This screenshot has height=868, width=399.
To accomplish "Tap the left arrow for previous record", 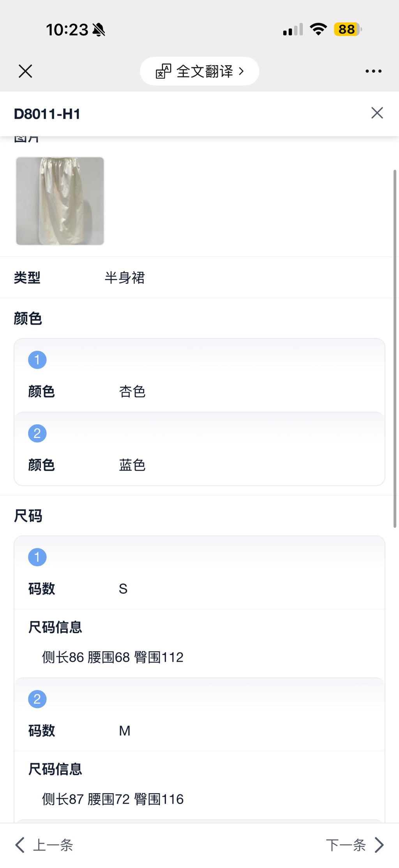I will pyautogui.click(x=20, y=845).
